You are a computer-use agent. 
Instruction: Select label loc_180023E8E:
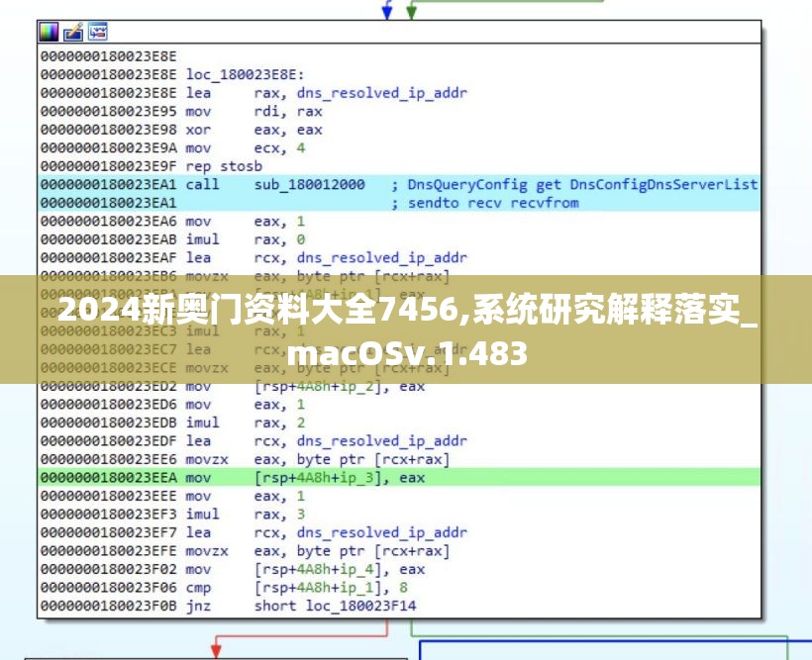click(246, 74)
